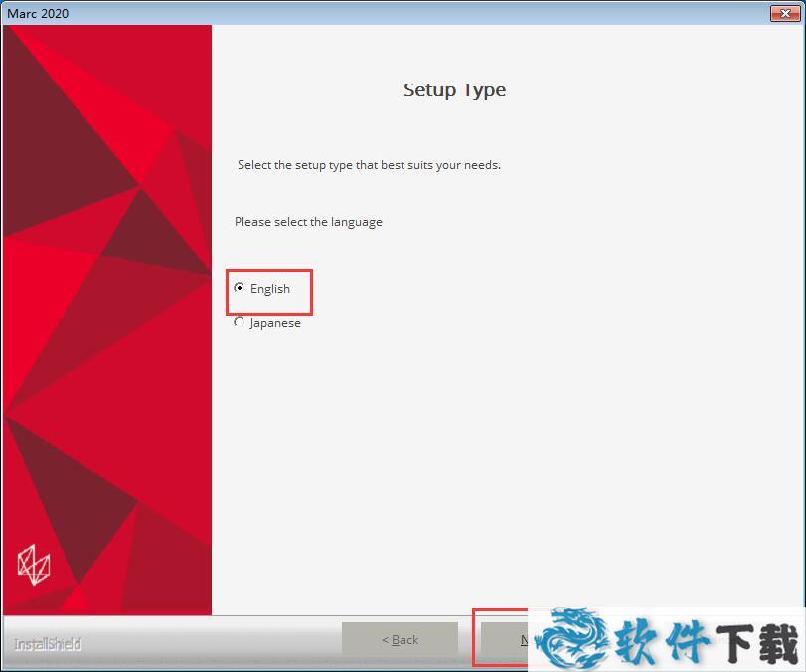Close the Marc 2020 installer window
806x672 pixels.
[783, 13]
